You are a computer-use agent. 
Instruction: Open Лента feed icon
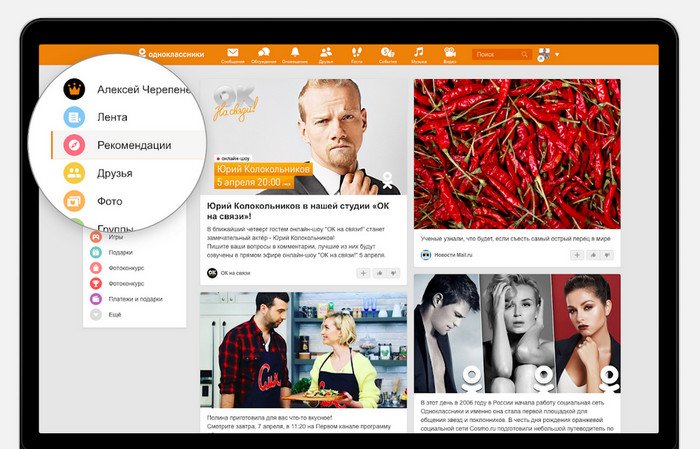(x=74, y=117)
